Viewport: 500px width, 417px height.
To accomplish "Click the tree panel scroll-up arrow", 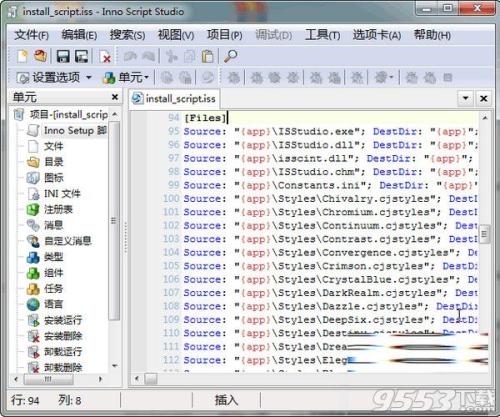I will (115, 114).
